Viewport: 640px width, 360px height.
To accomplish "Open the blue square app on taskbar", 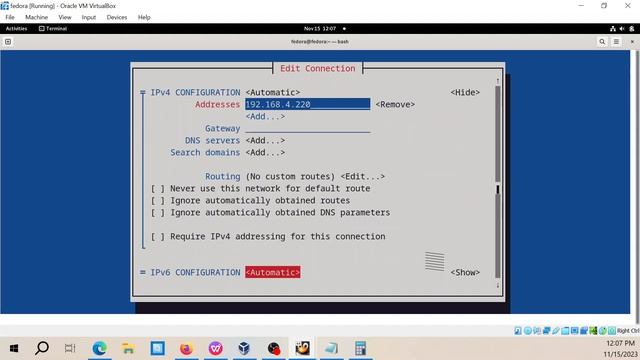I will (x=158, y=349).
